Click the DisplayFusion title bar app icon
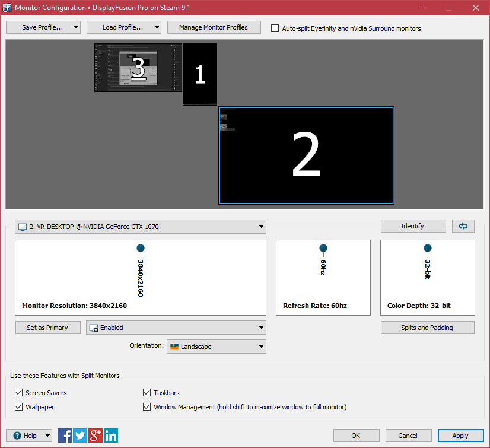490x448 pixels. click(x=7, y=8)
